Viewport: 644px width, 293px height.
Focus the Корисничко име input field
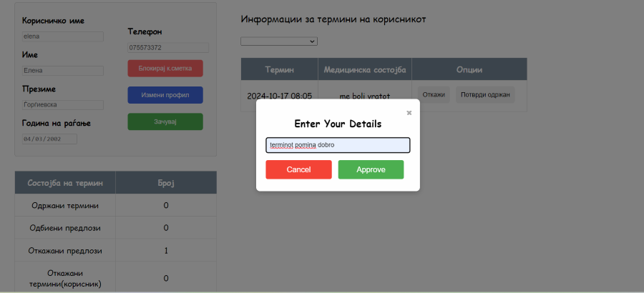click(63, 36)
